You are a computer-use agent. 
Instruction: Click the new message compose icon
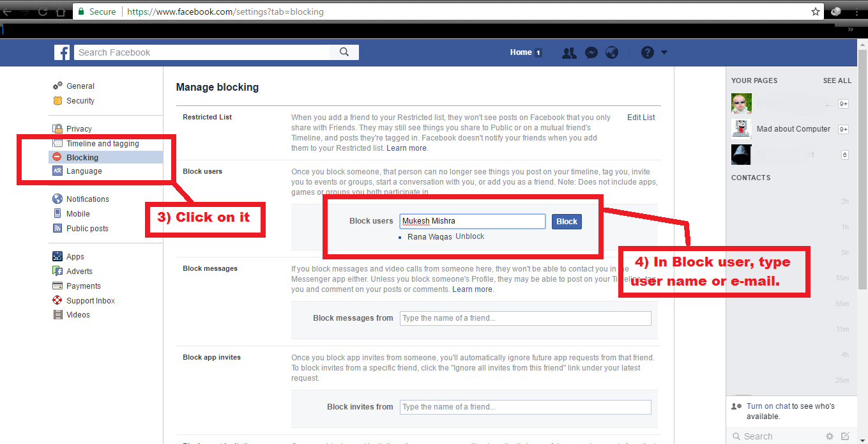pos(845,436)
